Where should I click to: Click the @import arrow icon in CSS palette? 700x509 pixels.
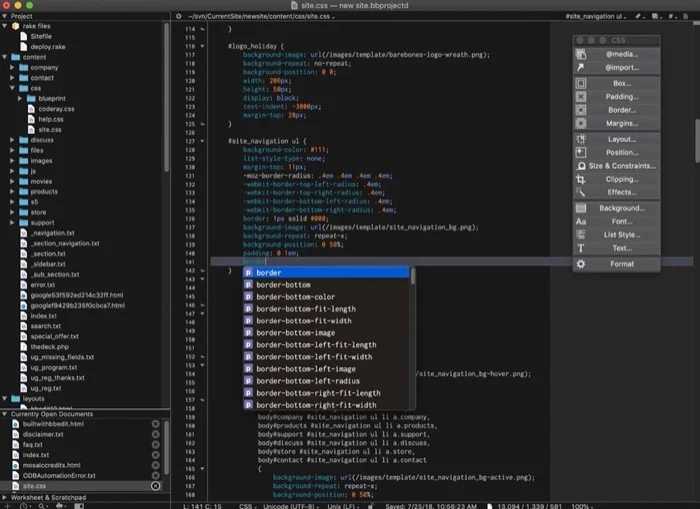581,67
